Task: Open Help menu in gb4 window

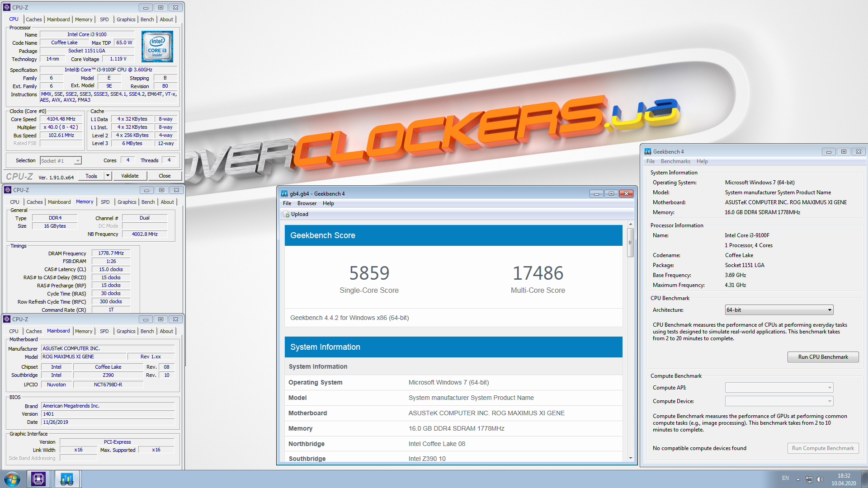Action: coord(328,203)
